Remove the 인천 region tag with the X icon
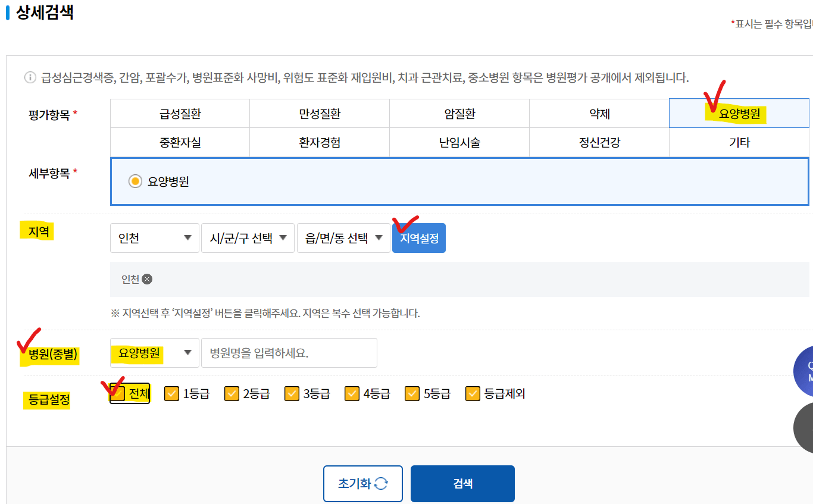 pyautogui.click(x=147, y=279)
